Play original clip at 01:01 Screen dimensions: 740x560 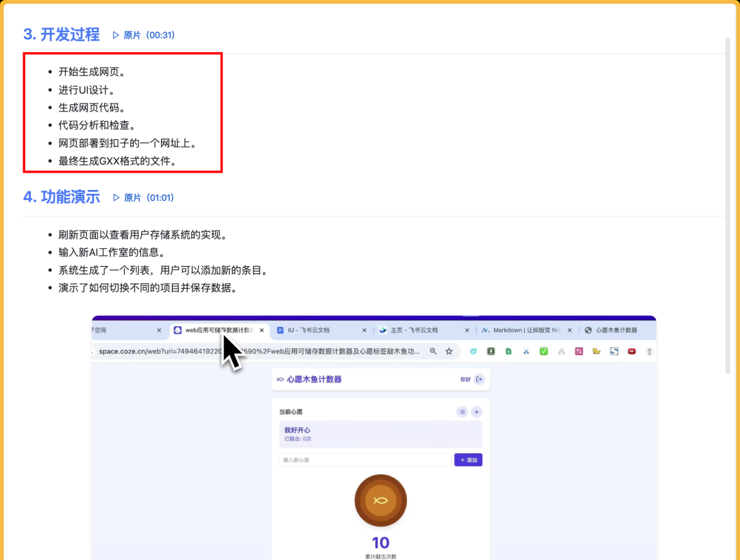coord(143,197)
